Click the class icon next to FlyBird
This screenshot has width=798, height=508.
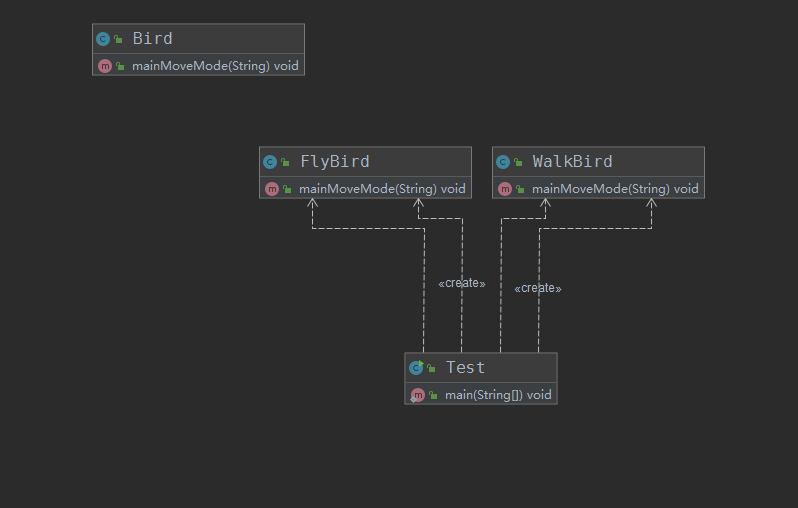(x=270, y=162)
